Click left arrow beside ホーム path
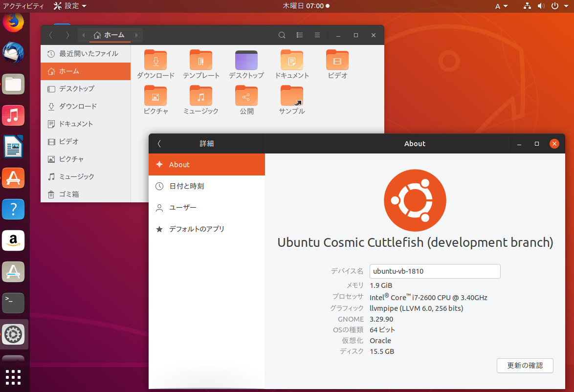 (84, 35)
